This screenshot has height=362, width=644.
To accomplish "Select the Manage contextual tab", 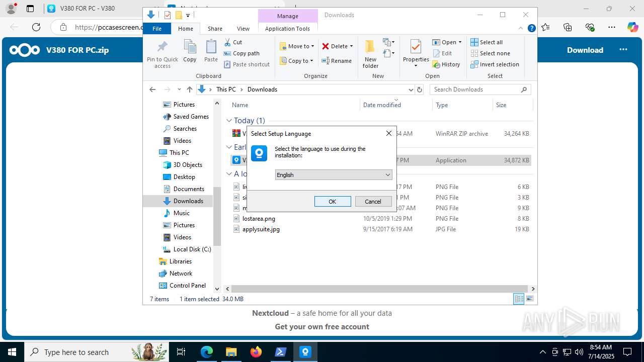I will pos(288,16).
